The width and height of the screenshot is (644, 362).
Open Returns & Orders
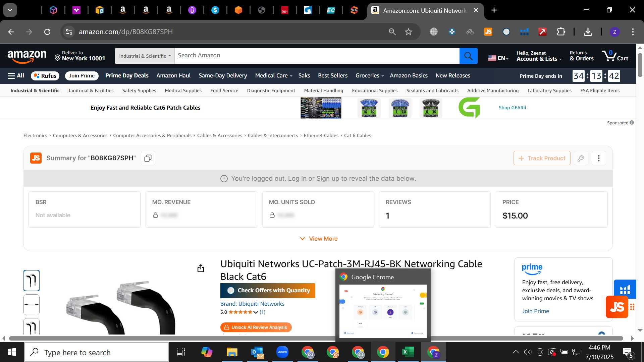[x=582, y=56]
